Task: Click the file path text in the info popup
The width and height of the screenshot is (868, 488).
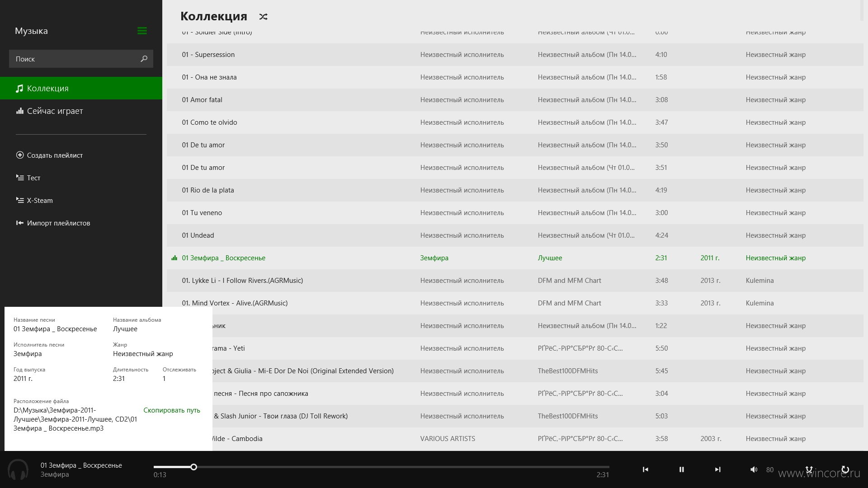Action: click(75, 419)
